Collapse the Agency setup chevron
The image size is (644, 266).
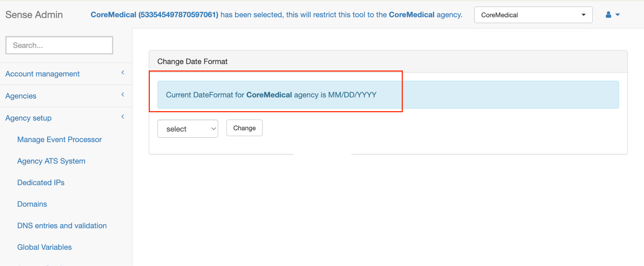pos(123,117)
